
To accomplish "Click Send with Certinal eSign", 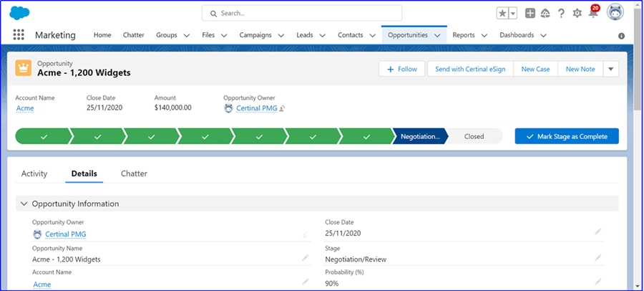I will point(470,69).
